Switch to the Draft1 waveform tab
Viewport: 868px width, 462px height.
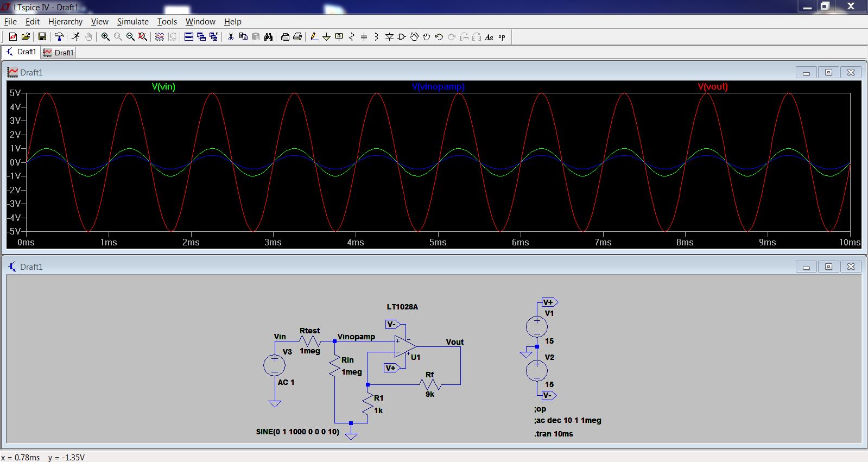click(x=58, y=53)
